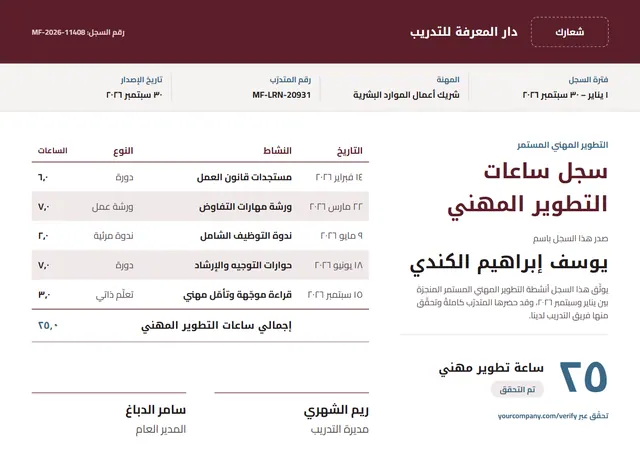Click the subtitle التطوير المهني المستمر
This screenshot has height=453, width=640.
coord(562,145)
